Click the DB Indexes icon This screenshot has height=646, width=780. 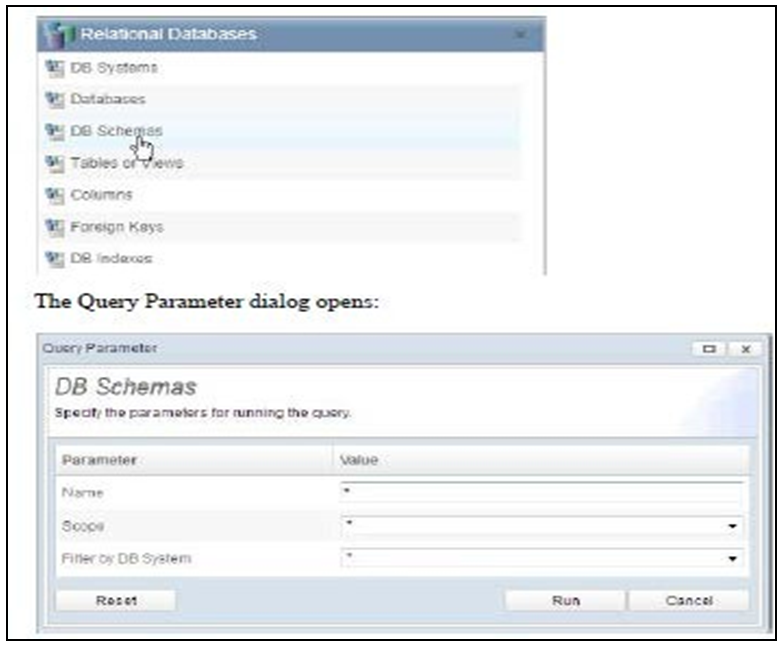click(53, 258)
